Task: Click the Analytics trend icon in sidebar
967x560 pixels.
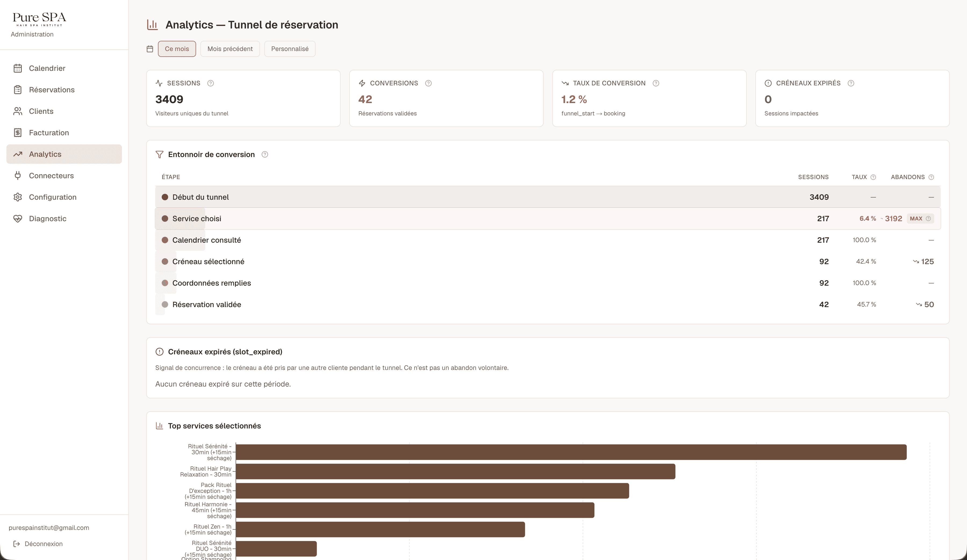Action: click(x=18, y=154)
